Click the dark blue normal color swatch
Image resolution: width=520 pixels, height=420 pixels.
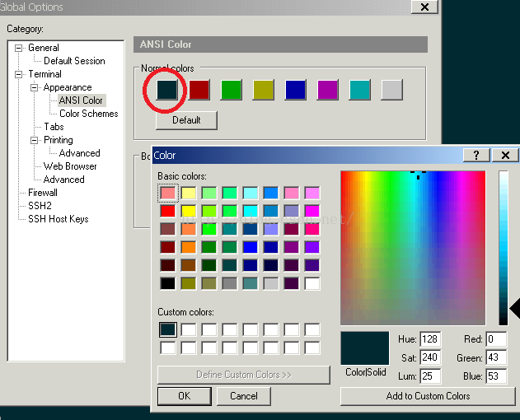coord(296,90)
